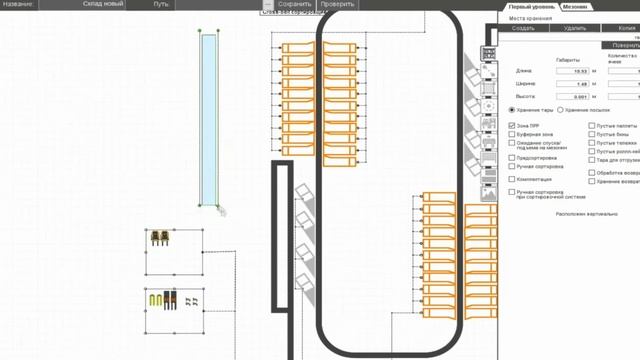Enable the Пустые паллеты checkbox
This screenshot has width=640, height=360.
pos(592,126)
